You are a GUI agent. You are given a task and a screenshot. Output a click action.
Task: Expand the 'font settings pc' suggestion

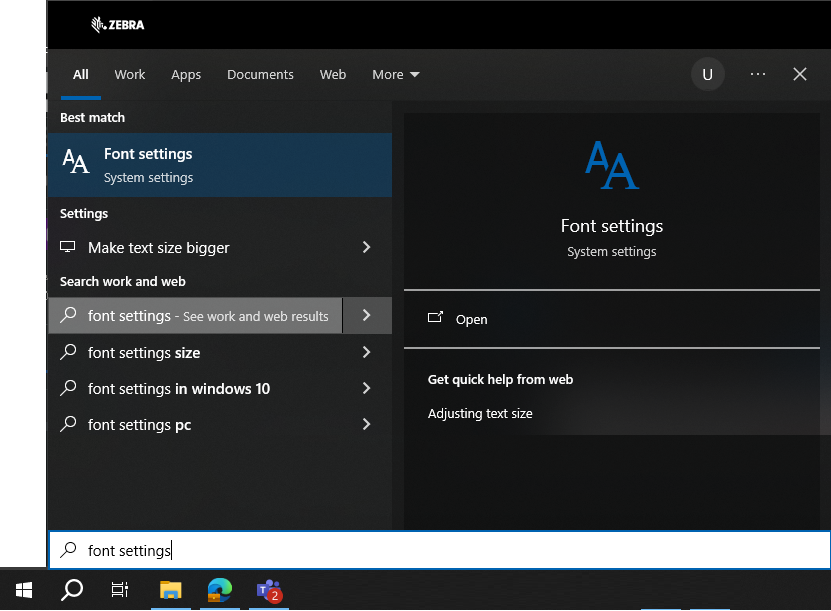pos(365,425)
